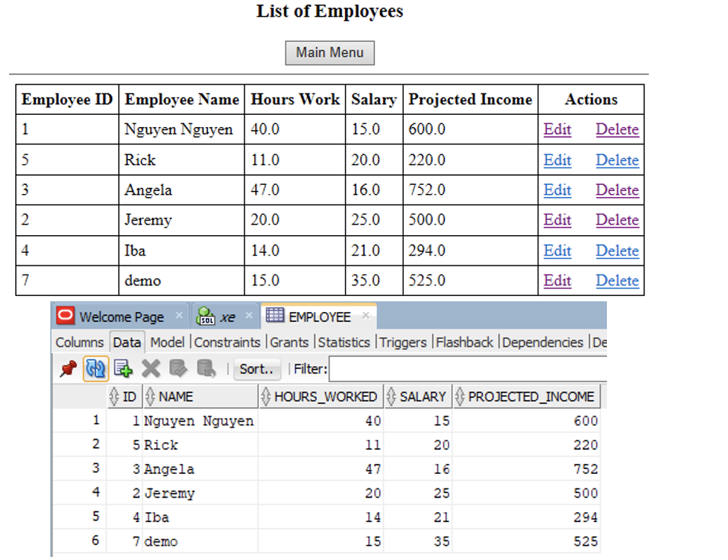The width and height of the screenshot is (728, 560).
Task: Click Edit link for Iba
Action: (557, 250)
